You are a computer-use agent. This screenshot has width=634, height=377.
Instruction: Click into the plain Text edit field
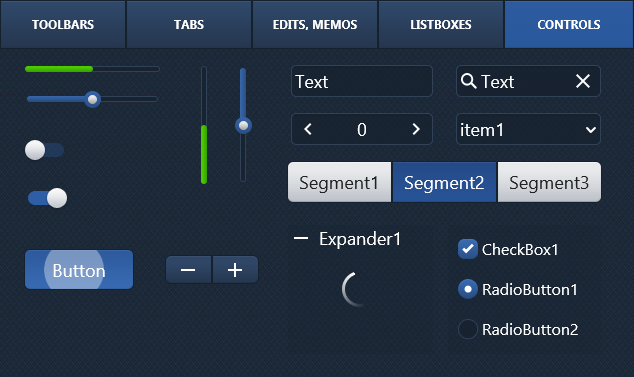(362, 81)
